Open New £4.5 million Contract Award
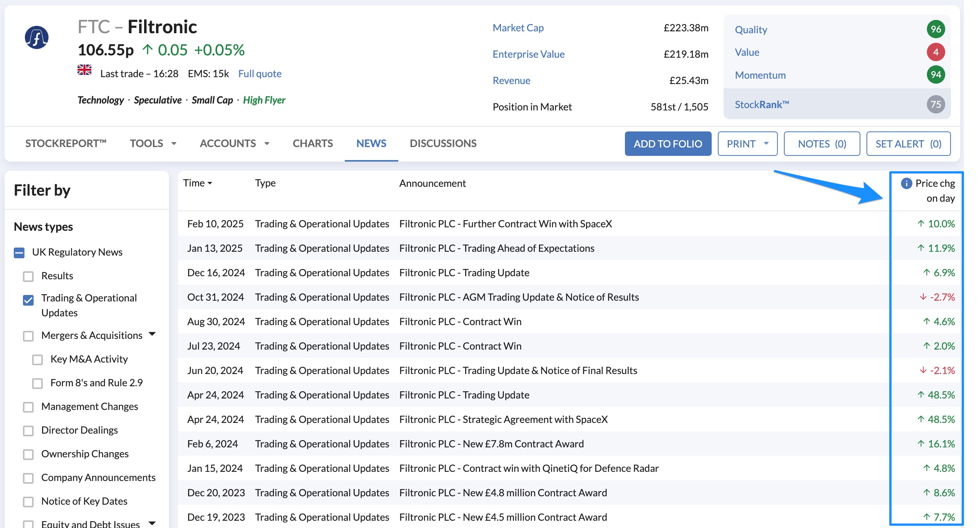 (503, 517)
